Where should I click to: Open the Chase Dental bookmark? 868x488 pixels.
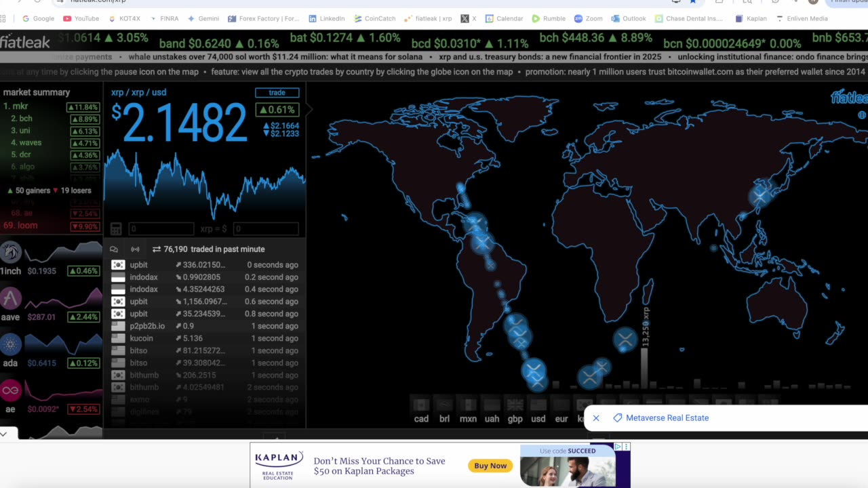point(689,18)
